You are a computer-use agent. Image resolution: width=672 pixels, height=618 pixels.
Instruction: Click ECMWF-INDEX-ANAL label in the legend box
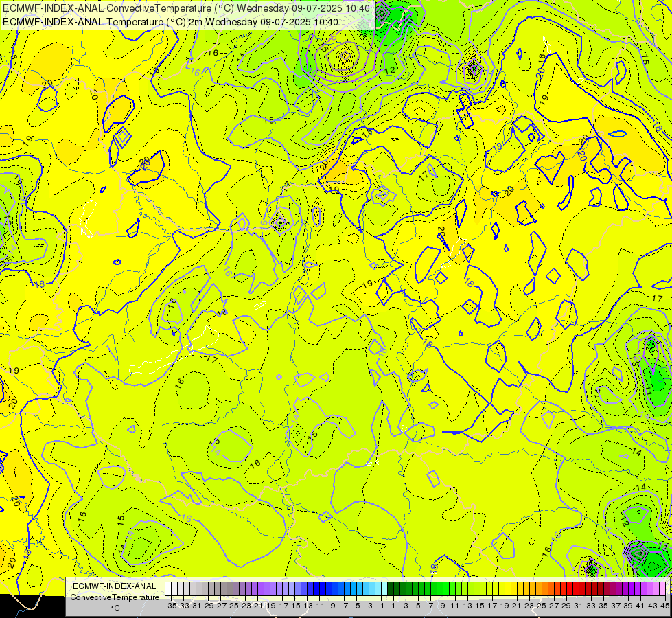point(115,586)
